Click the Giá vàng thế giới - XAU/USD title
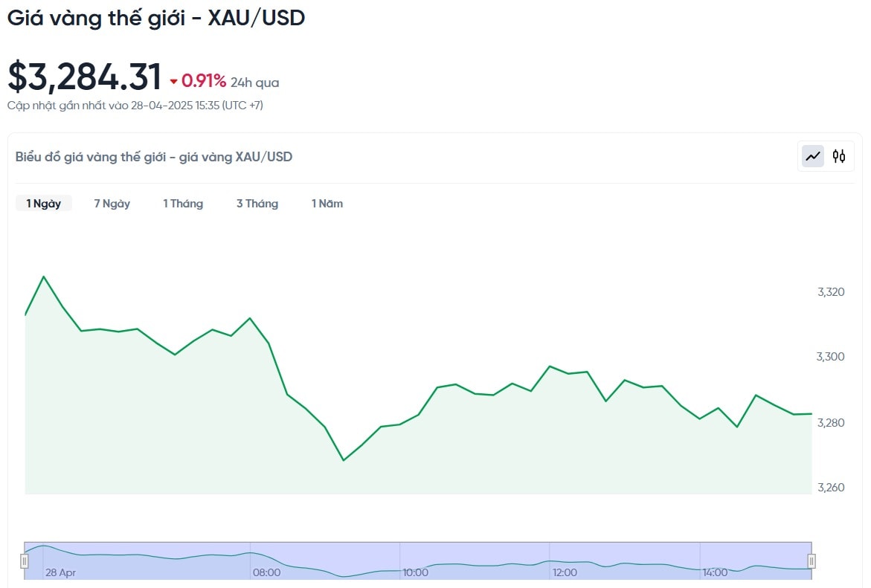 pos(156,18)
